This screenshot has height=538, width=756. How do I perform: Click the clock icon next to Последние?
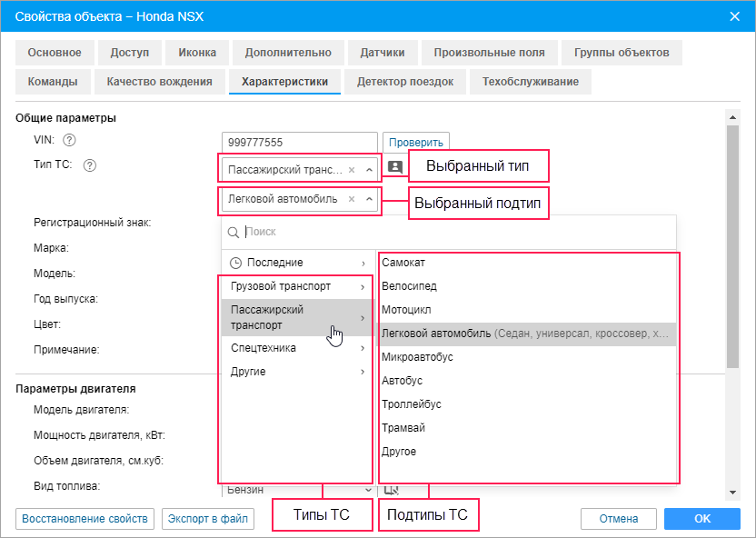pyautogui.click(x=235, y=263)
